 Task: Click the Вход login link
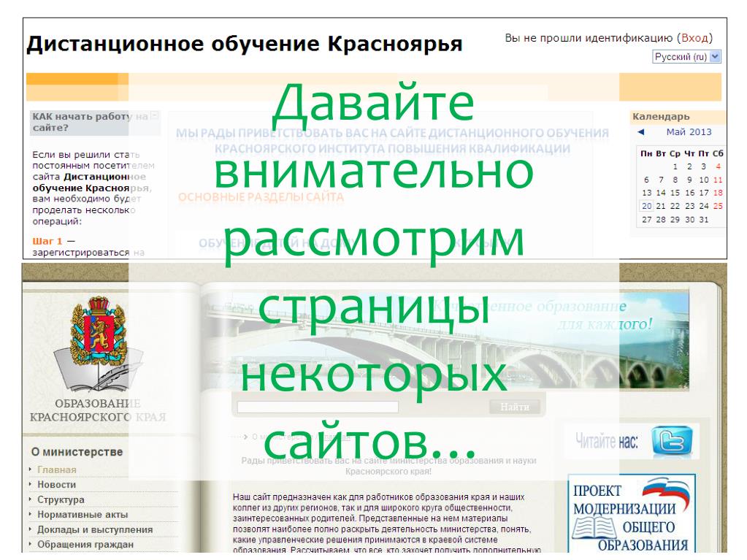click(x=694, y=38)
